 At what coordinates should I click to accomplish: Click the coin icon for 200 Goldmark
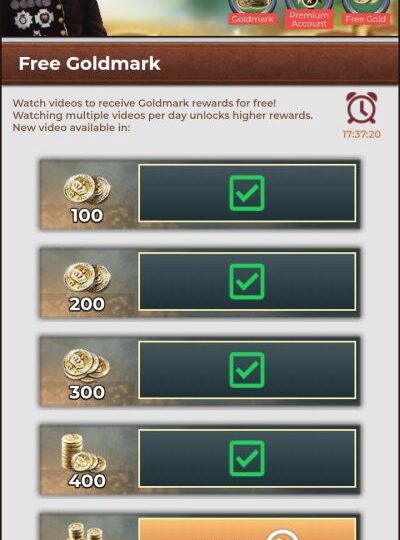click(x=87, y=277)
